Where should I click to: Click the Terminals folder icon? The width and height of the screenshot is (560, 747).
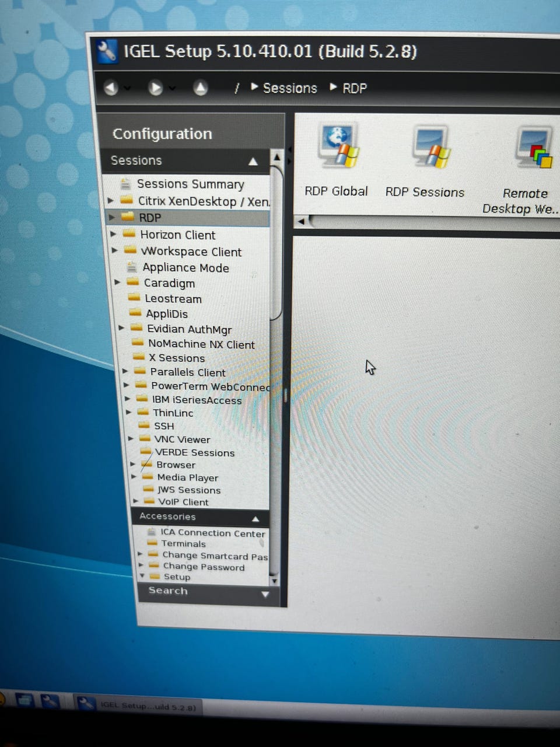point(152,543)
